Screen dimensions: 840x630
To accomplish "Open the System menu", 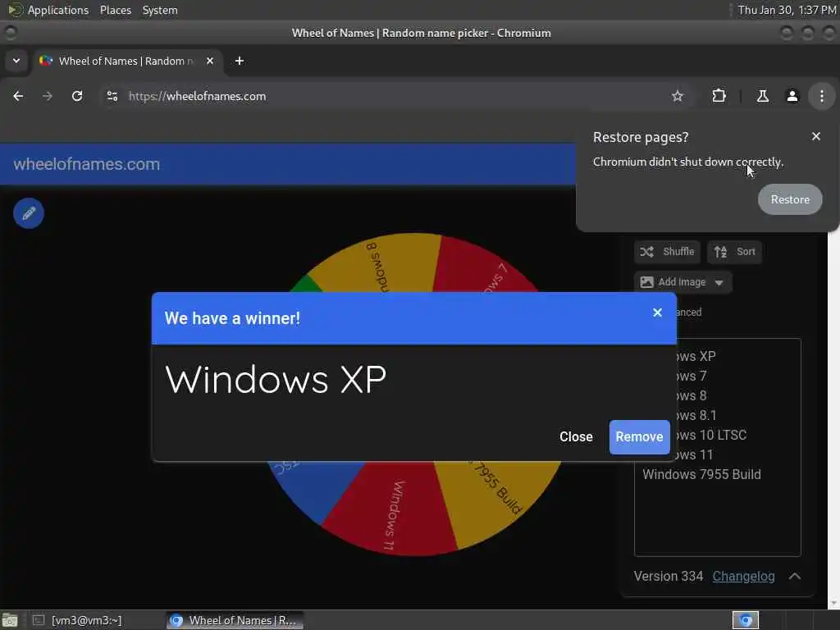I will (x=160, y=10).
